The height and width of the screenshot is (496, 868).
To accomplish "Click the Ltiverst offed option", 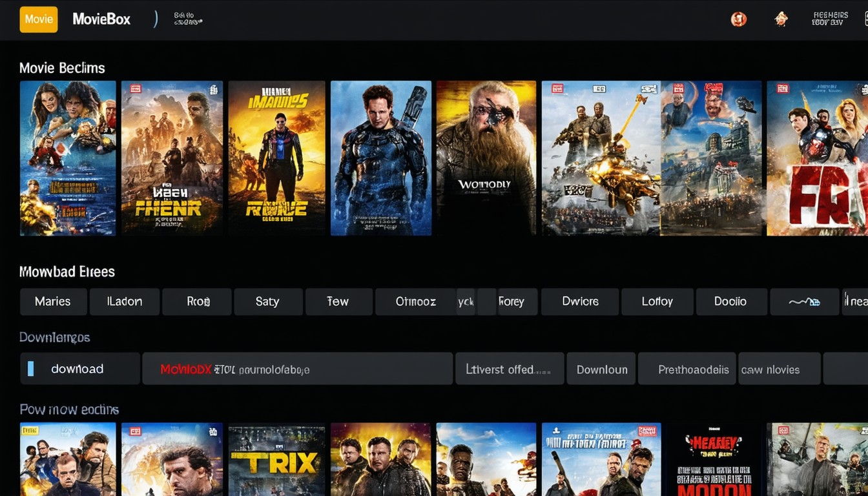I will (509, 369).
